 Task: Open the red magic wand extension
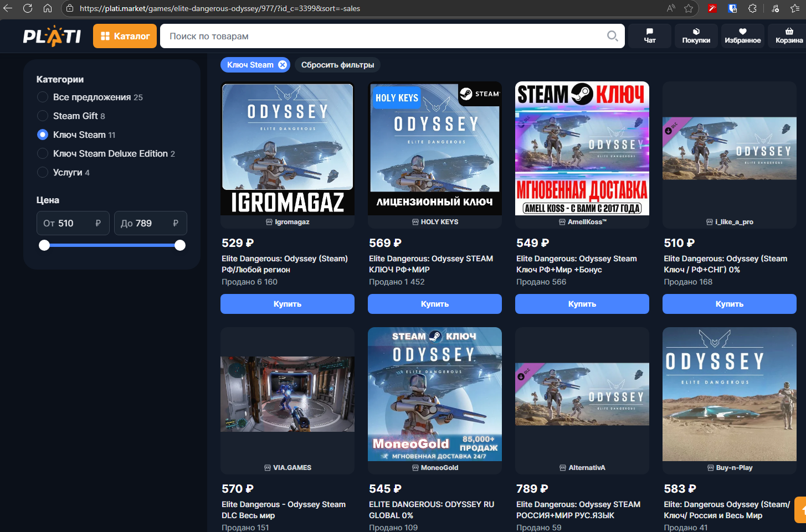(712, 8)
